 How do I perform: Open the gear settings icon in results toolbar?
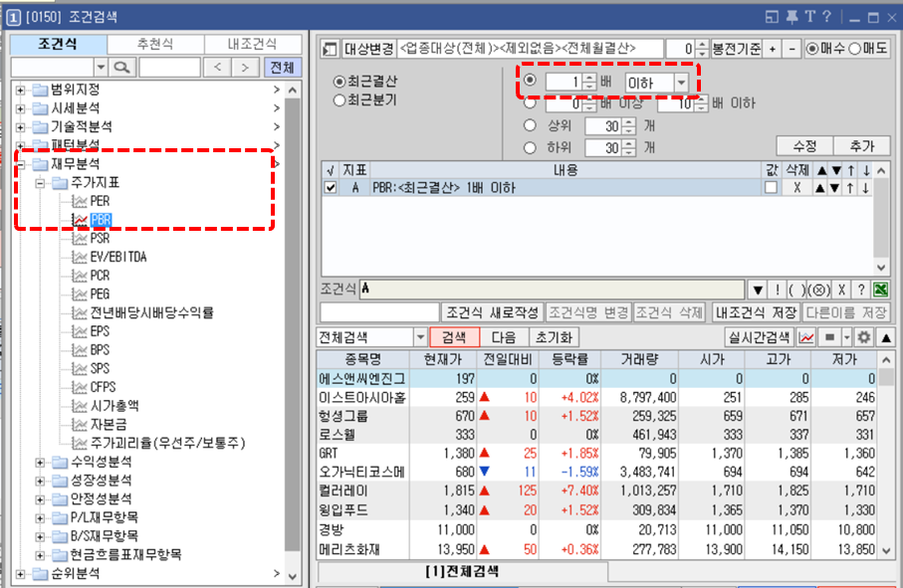click(863, 337)
